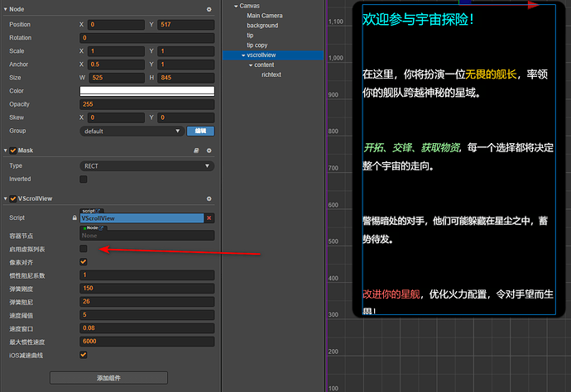Click the Opacity field showing 255
The width and height of the screenshot is (571, 392).
[146, 104]
